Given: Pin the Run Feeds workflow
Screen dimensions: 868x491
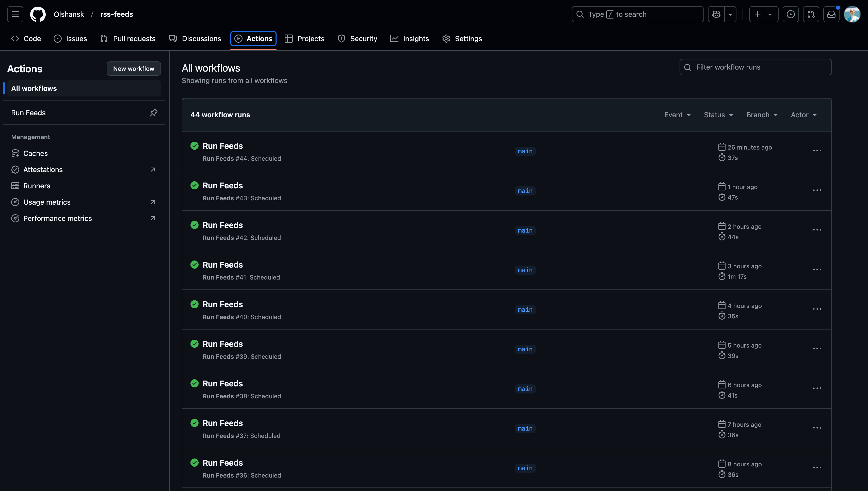Looking at the screenshot, I should coord(153,113).
